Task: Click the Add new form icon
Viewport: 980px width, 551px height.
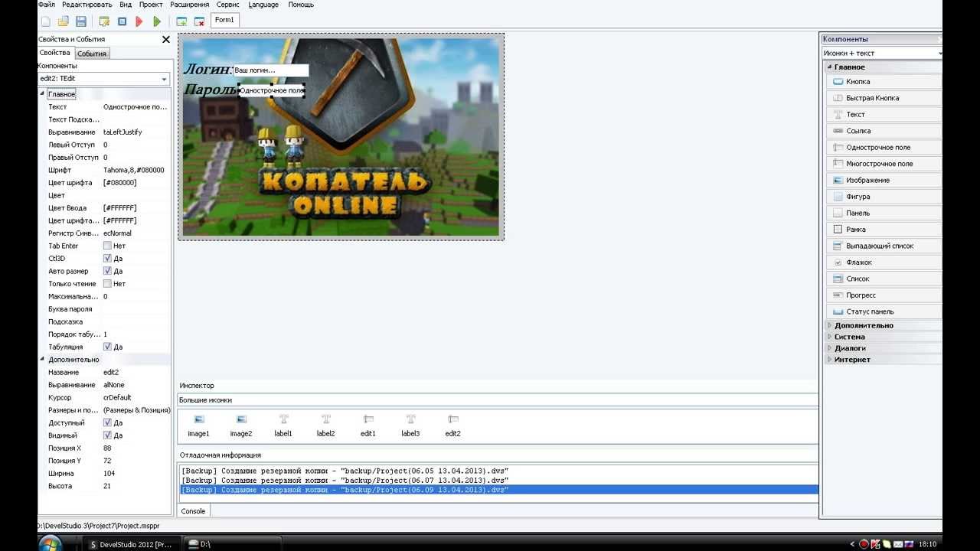Action: click(181, 21)
